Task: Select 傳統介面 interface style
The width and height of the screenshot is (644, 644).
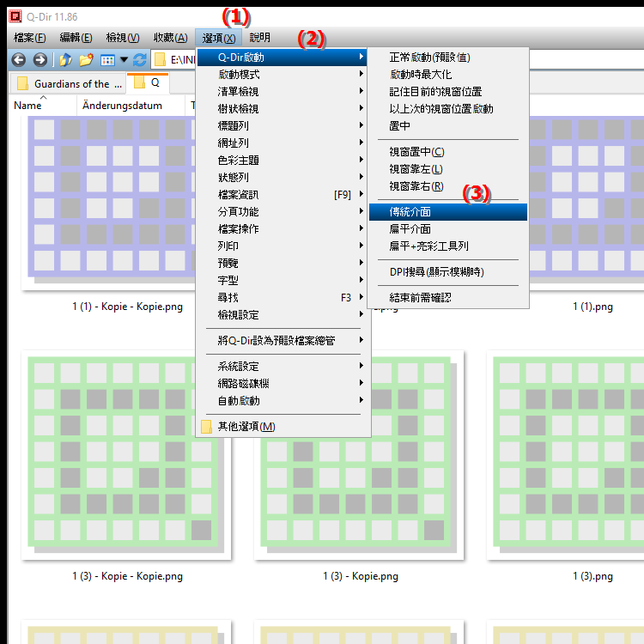Action: coord(447,212)
